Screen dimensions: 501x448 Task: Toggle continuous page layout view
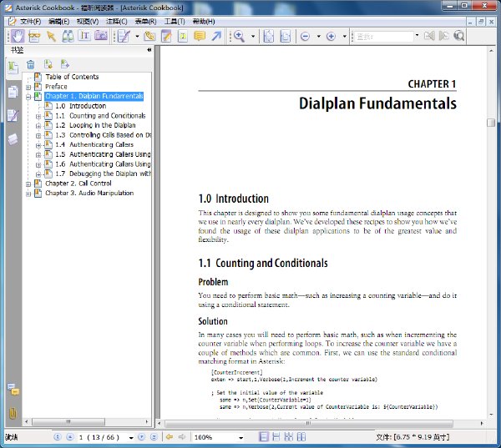pyautogui.click(x=276, y=436)
